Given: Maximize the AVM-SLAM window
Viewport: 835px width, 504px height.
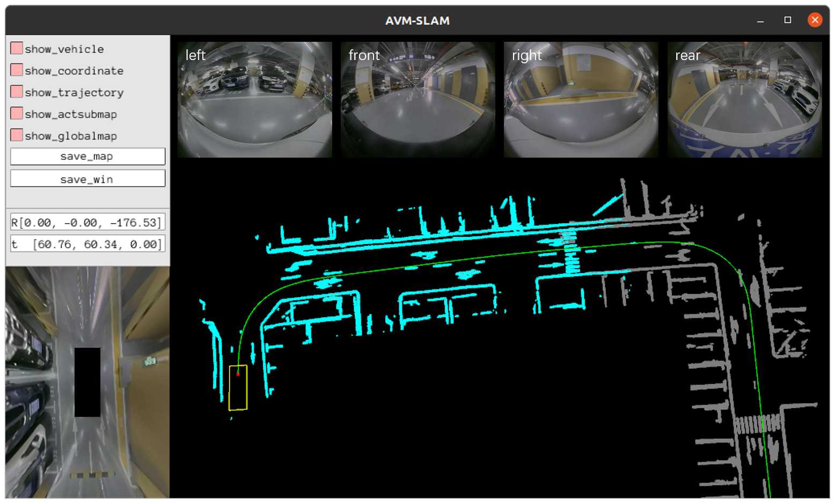Looking at the screenshot, I should (x=787, y=20).
